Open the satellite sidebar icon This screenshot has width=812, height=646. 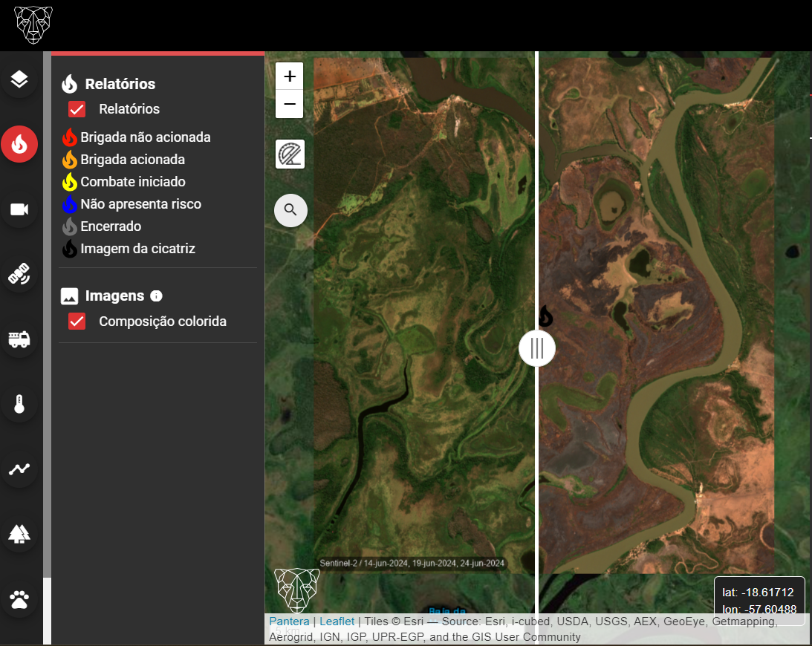tap(19, 274)
